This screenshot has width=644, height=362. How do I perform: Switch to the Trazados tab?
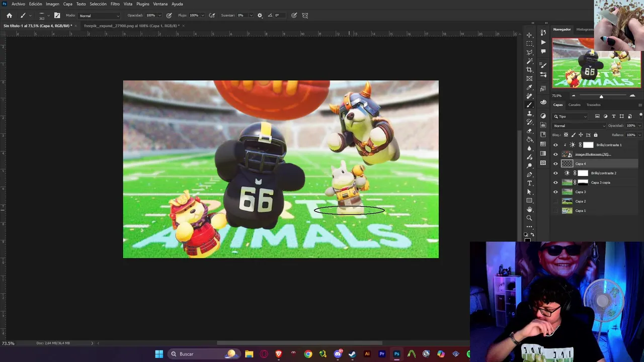(593, 105)
